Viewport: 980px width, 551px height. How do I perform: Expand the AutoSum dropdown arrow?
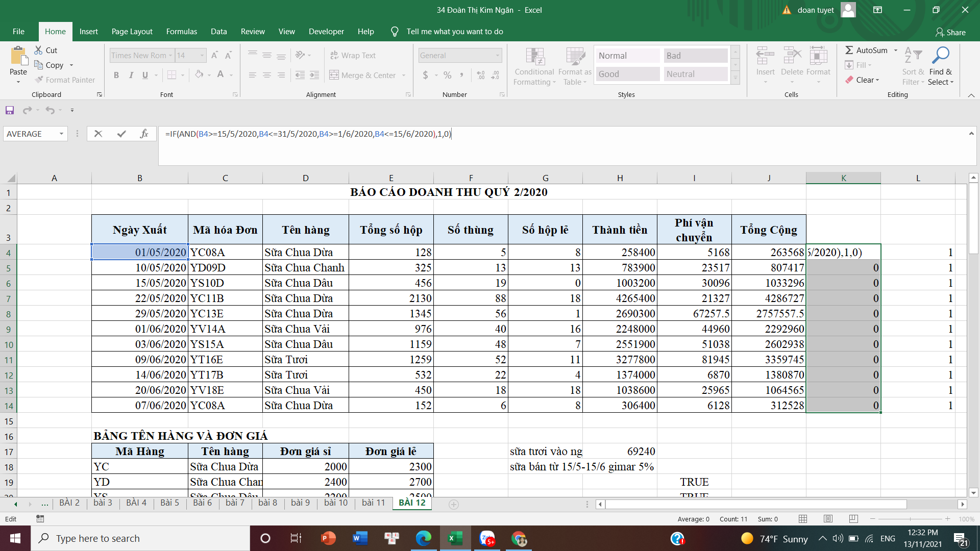[895, 50]
